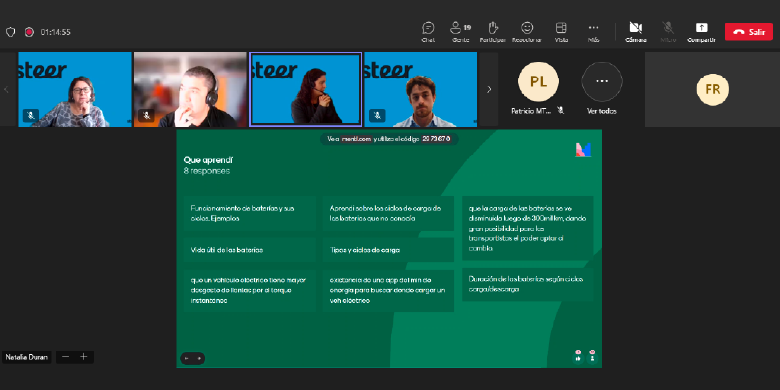The image size is (780, 390).
Task: Open the reactions smiley menu
Action: [x=527, y=32]
